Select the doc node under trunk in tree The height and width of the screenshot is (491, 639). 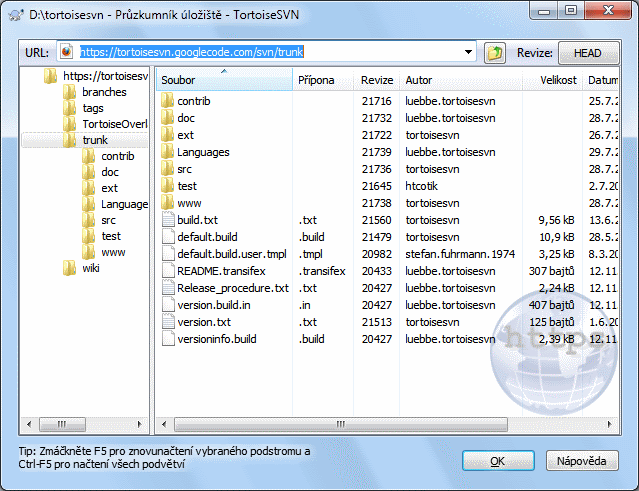tap(110, 172)
